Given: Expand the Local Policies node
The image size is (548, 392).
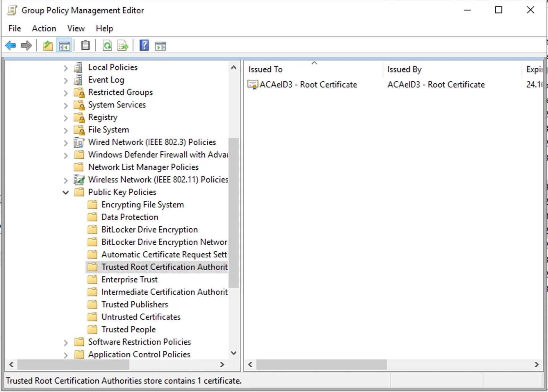Looking at the screenshot, I should (66, 68).
